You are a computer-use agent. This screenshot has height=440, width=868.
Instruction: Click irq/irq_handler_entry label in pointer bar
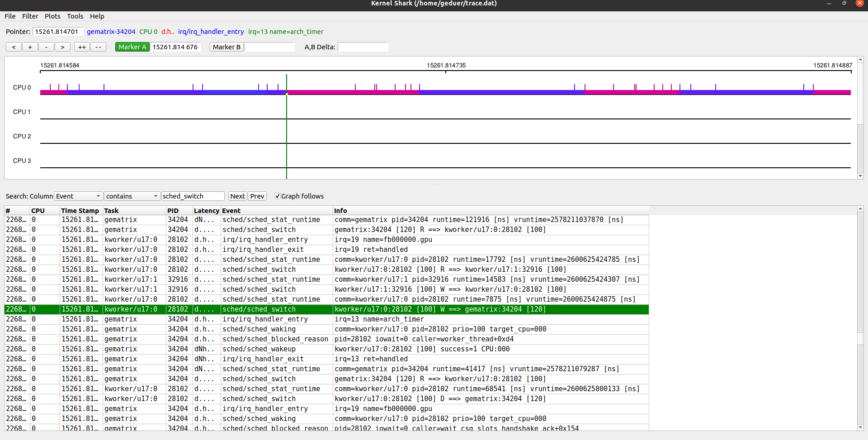pos(211,32)
